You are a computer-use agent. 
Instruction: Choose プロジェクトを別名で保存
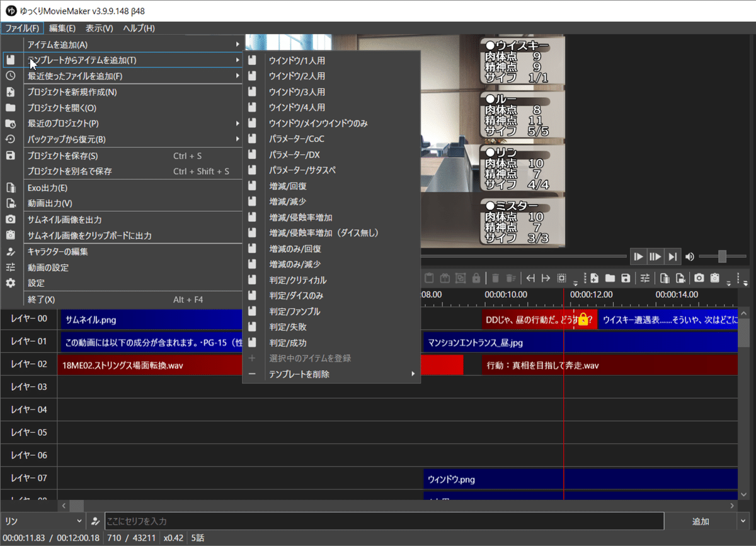(x=123, y=171)
